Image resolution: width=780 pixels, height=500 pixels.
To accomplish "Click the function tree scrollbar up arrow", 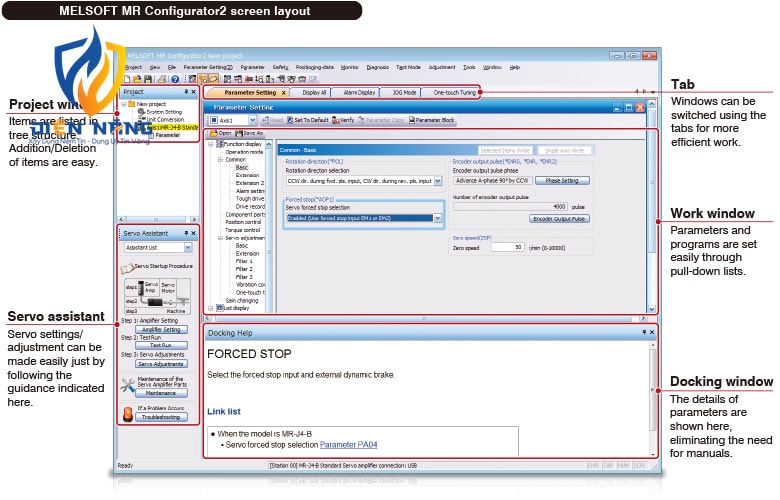I will [269, 144].
